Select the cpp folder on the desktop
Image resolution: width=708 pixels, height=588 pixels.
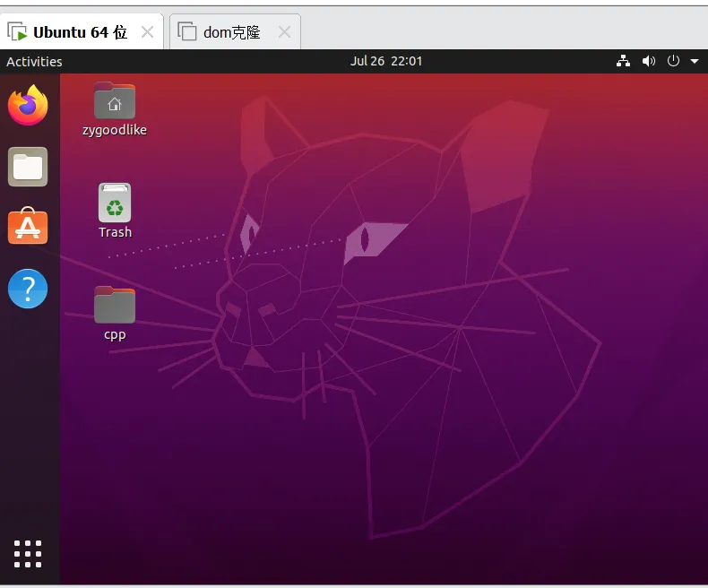[115, 305]
